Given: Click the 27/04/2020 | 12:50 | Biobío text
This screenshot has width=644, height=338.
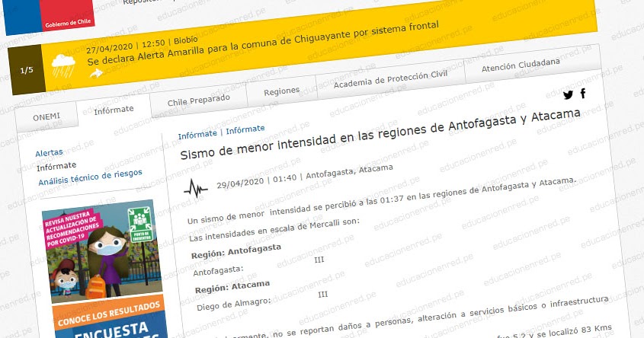Looking at the screenshot, I should click(142, 45).
